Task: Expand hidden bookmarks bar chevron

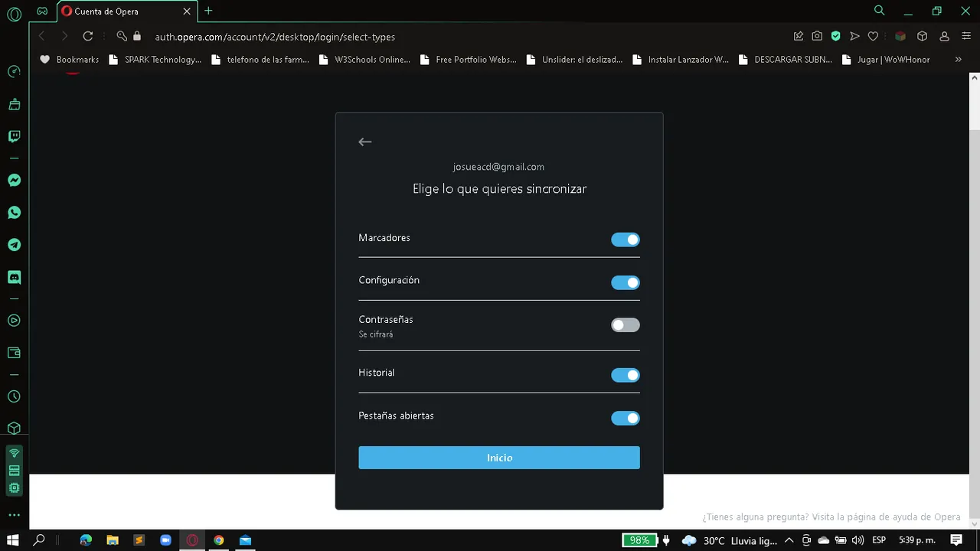Action: [x=958, y=59]
